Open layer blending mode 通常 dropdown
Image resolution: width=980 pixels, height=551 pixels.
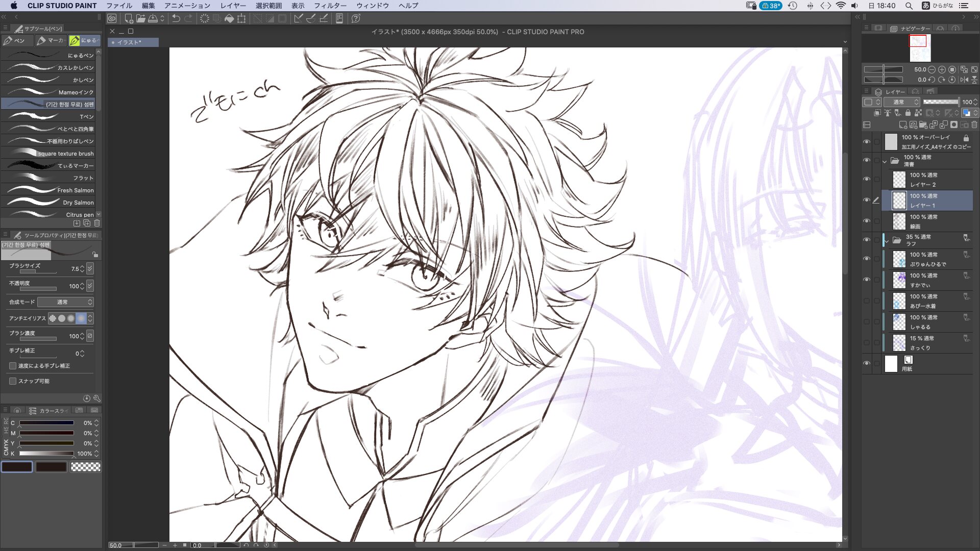coord(901,102)
